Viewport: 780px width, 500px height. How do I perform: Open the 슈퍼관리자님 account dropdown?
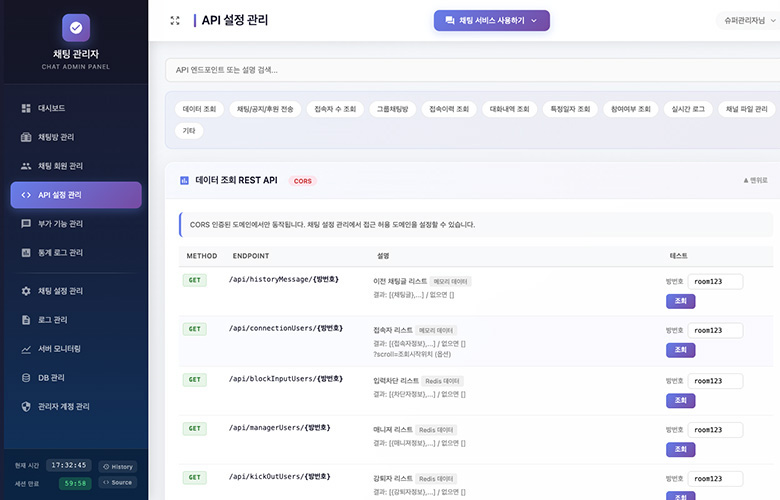(x=749, y=20)
